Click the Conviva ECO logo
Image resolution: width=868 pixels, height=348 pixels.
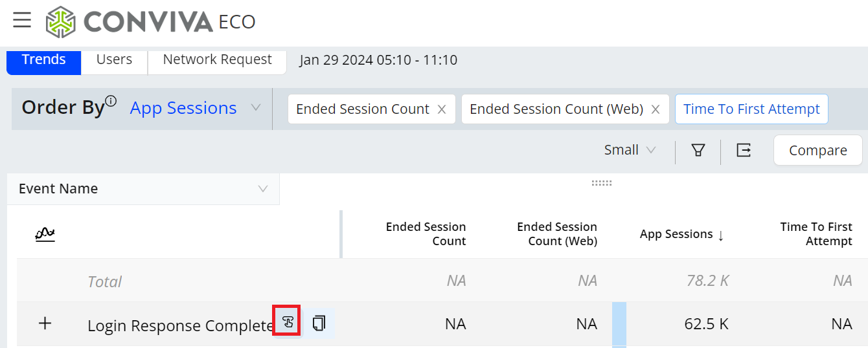click(x=150, y=22)
